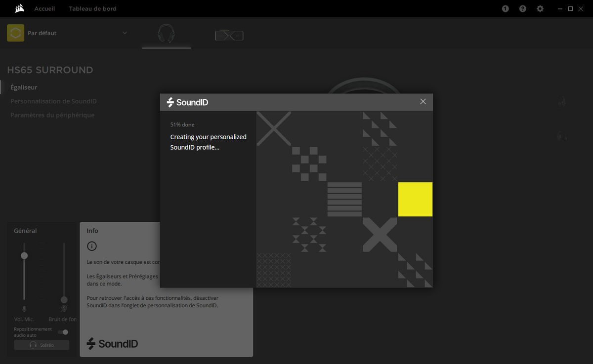
Task: Click the info circle icon in Info panel
Action: click(92, 246)
